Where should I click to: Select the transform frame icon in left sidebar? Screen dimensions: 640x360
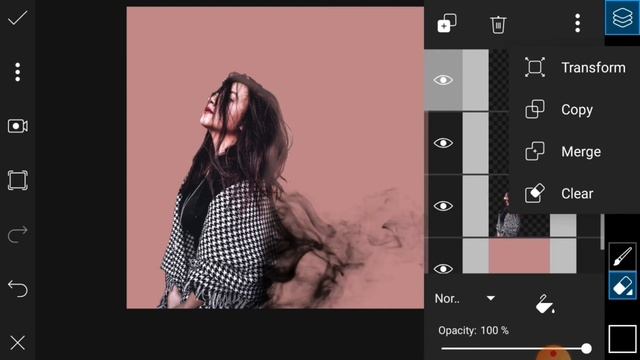pos(18,180)
